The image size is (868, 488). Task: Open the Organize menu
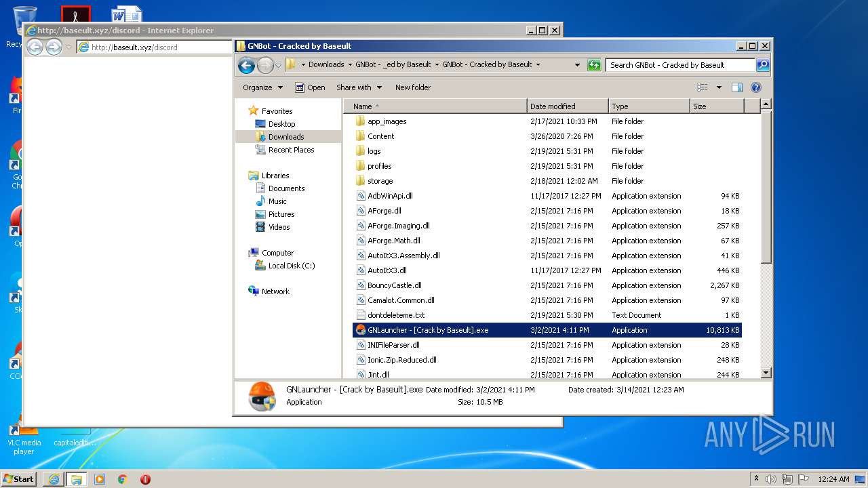pyautogui.click(x=262, y=87)
